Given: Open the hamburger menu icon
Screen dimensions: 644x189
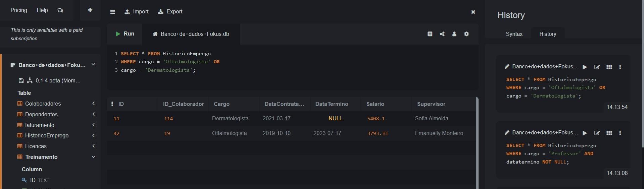Looking at the screenshot, I should coord(113,12).
